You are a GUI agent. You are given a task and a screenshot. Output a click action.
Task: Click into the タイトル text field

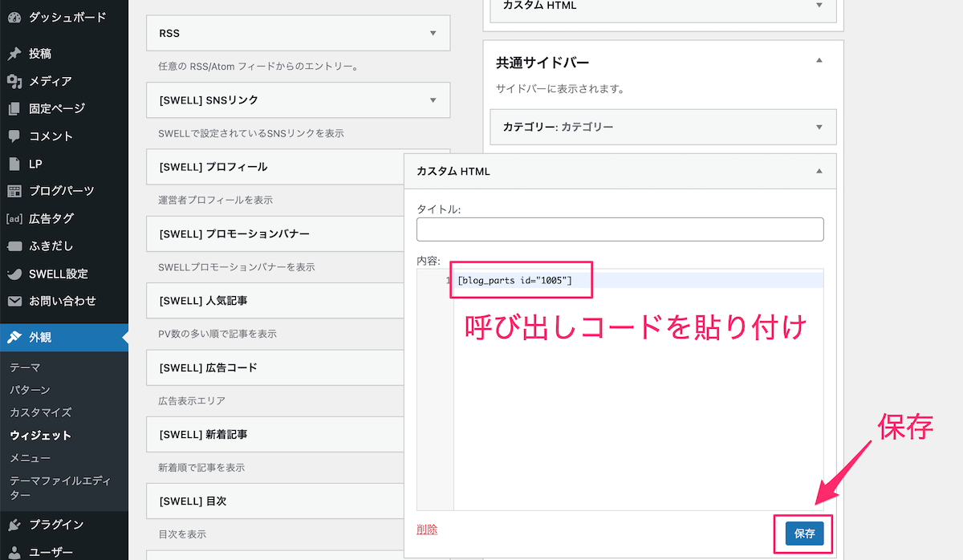coord(620,229)
